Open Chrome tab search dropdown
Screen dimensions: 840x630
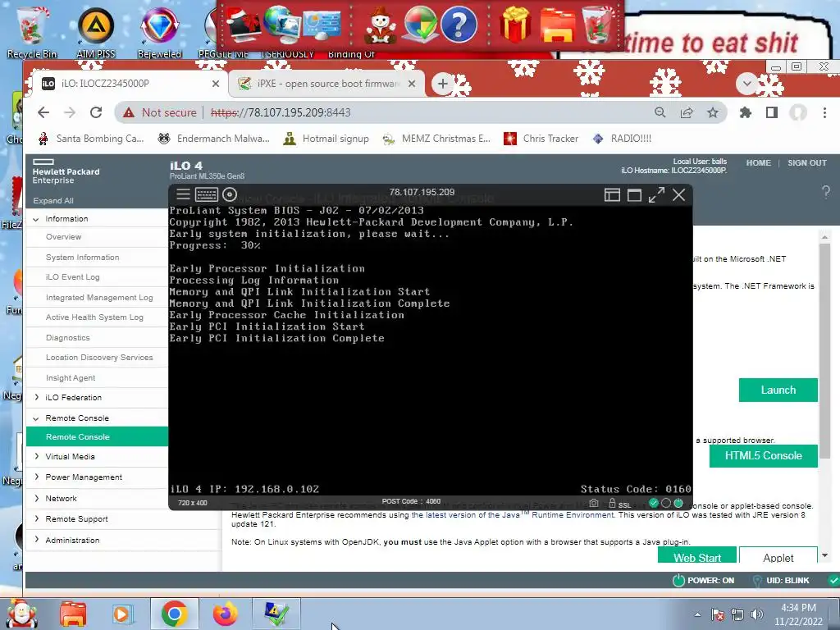pyautogui.click(x=746, y=83)
